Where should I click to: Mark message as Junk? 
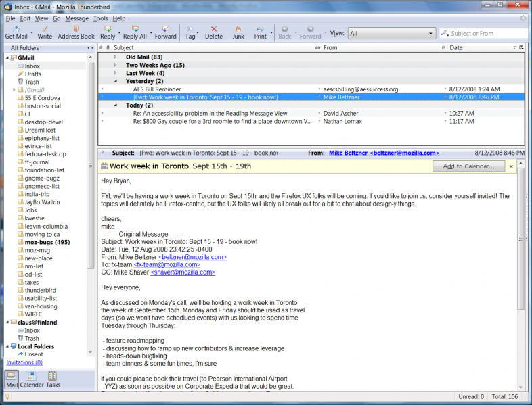(238, 32)
